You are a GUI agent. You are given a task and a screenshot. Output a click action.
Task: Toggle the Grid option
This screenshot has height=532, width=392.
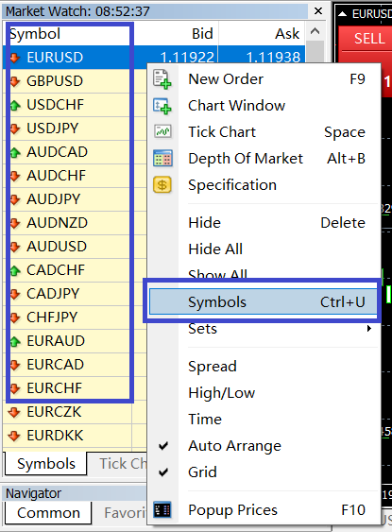(x=264, y=472)
